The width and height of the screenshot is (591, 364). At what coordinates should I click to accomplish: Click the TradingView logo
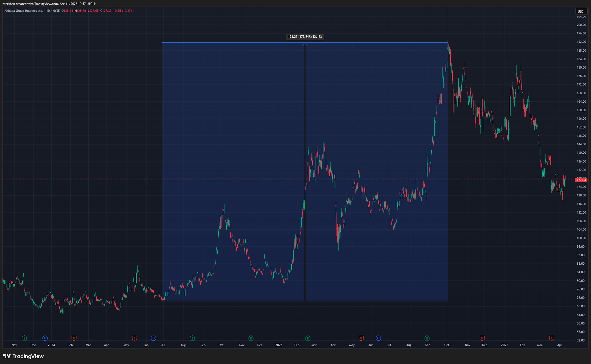tap(23, 356)
